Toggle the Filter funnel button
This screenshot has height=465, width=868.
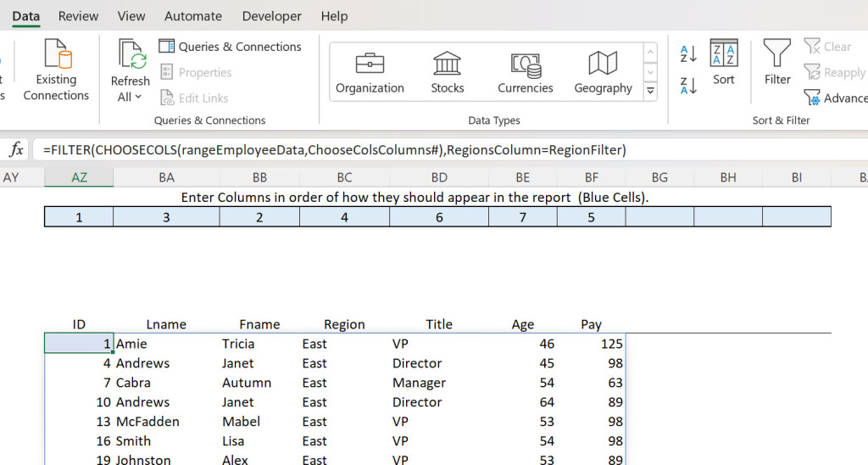click(x=777, y=62)
